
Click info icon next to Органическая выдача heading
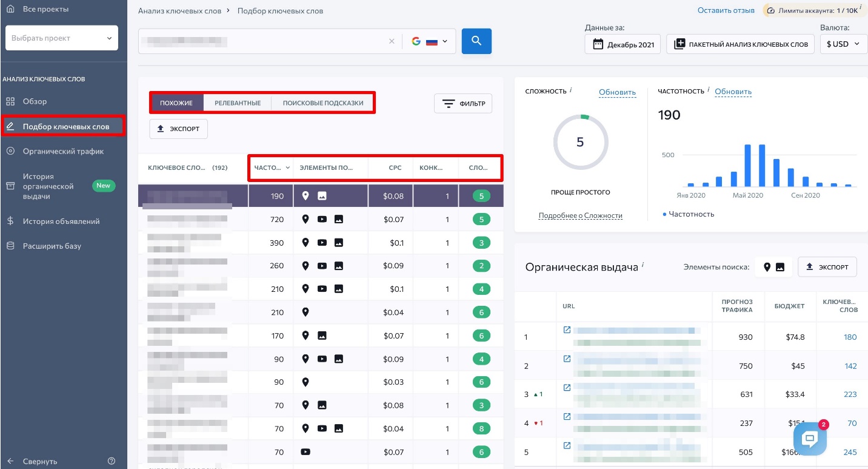pos(643,265)
